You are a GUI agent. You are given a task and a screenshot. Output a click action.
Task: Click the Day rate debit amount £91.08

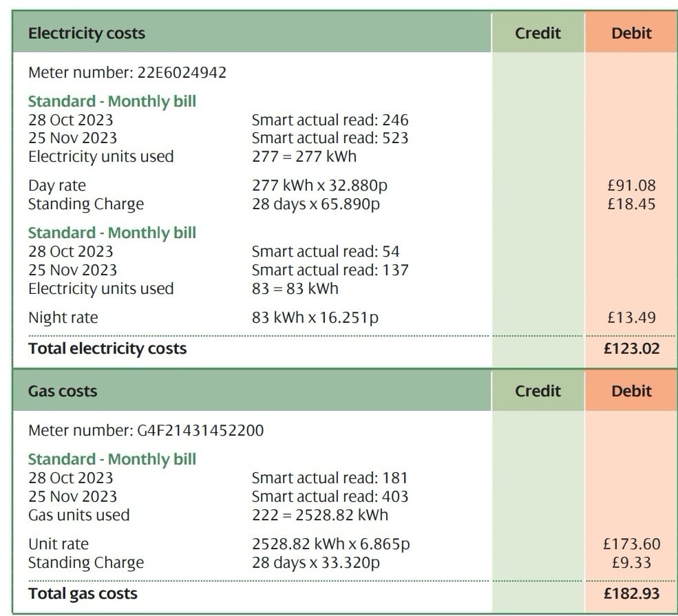click(631, 186)
